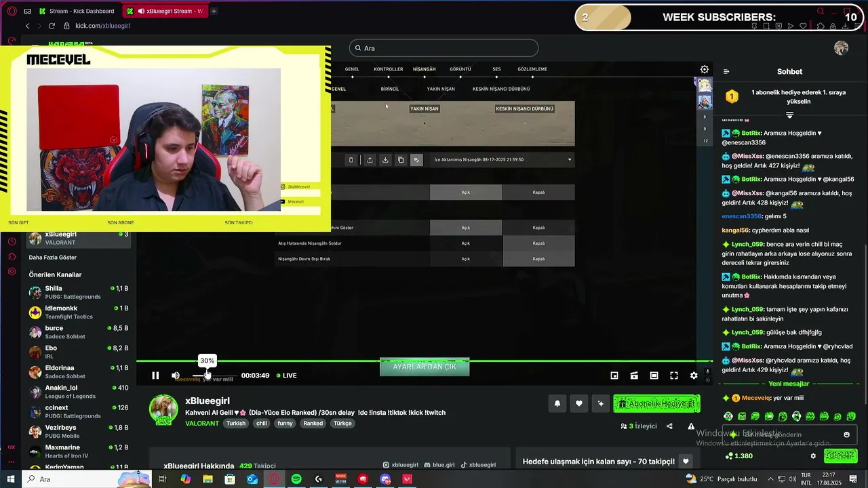Viewport: 868px width, 488px height.
Task: Open the Windows Start menu
Action: point(11,479)
